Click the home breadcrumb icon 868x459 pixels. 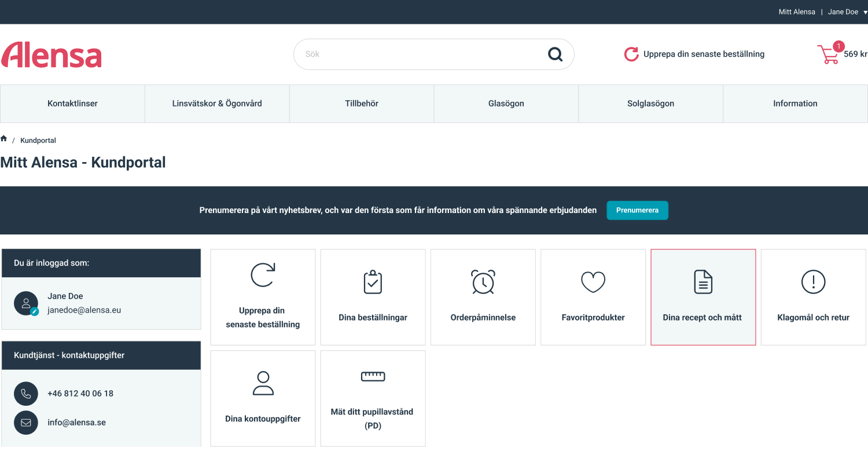click(x=3, y=139)
